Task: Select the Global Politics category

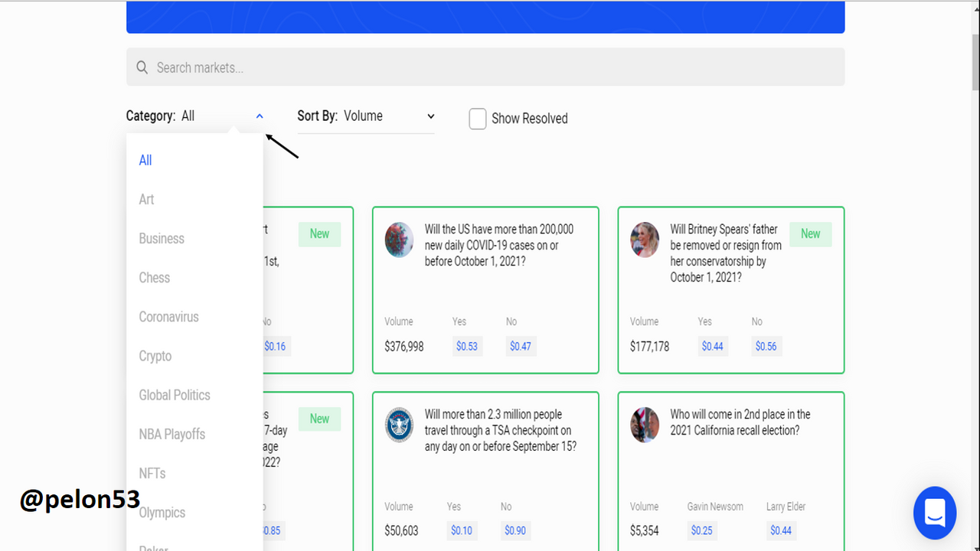Action: 175,395
